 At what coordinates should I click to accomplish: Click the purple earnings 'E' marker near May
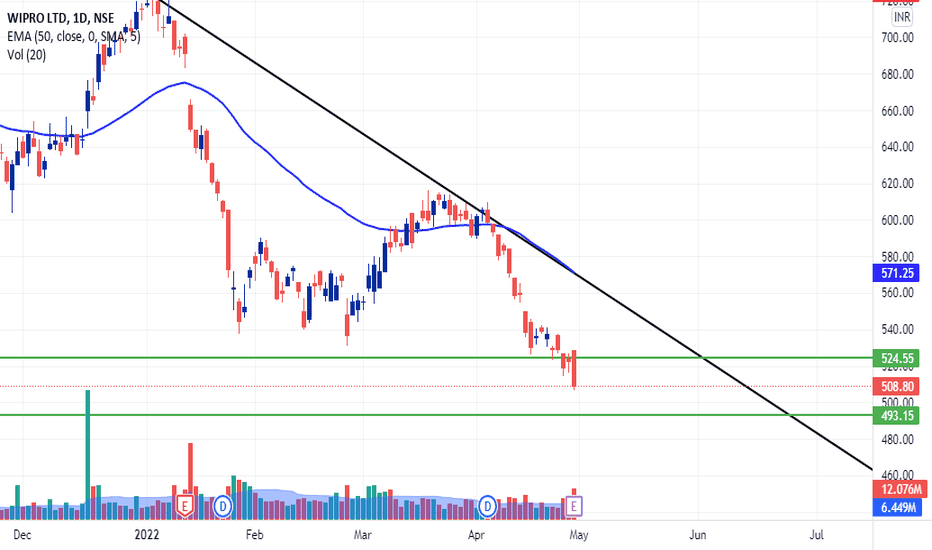point(574,507)
